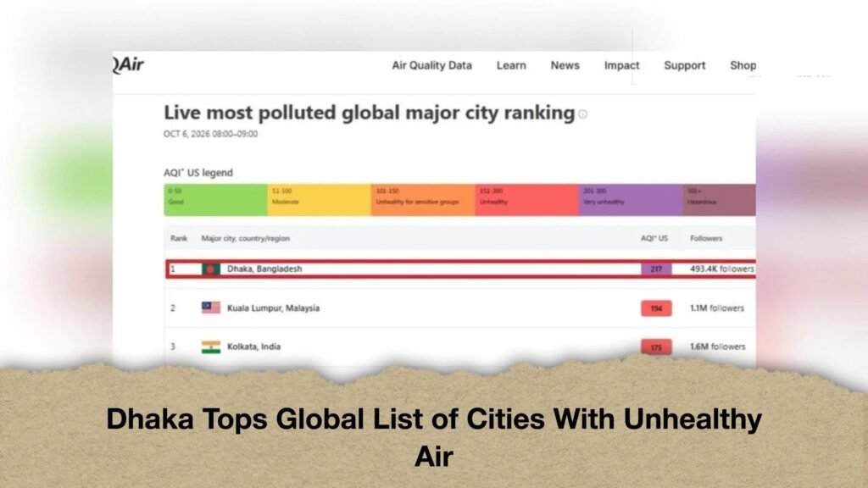
Task: Open the Kolkata, India city link
Action: coord(253,347)
